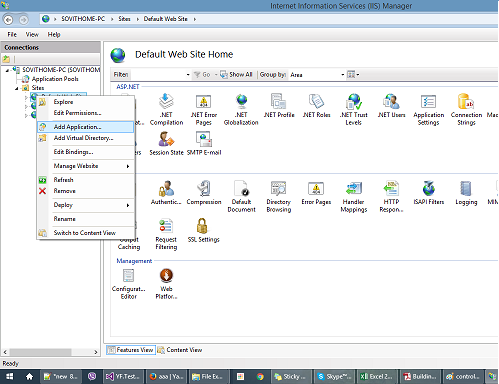The height and width of the screenshot is (384, 499).
Task: Open the view style dropdown button
Action: pyautogui.click(x=353, y=75)
